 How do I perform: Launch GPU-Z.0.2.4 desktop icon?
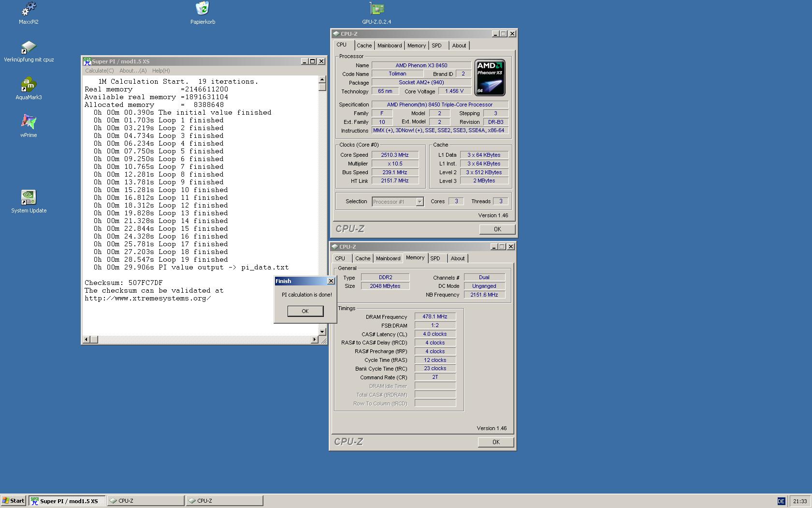point(377,13)
